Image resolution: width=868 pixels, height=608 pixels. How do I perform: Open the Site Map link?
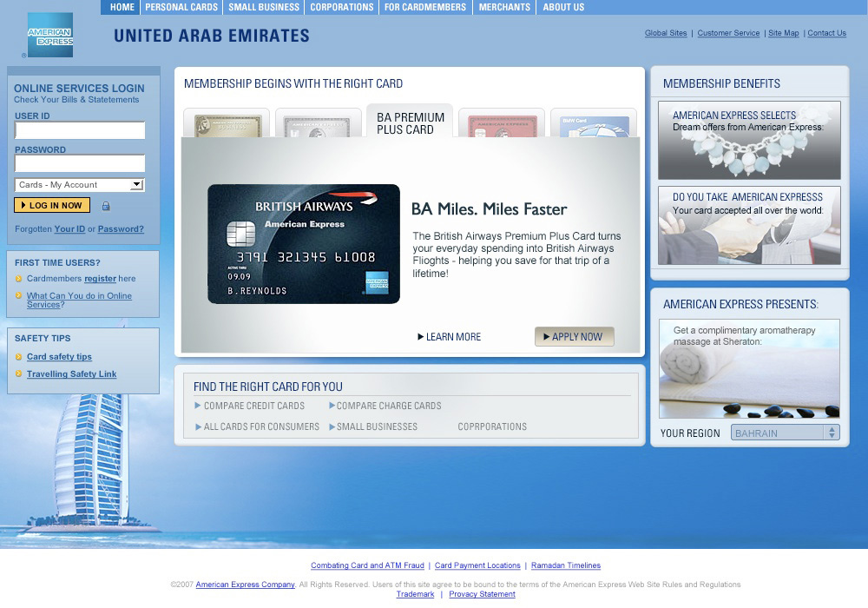tap(783, 33)
